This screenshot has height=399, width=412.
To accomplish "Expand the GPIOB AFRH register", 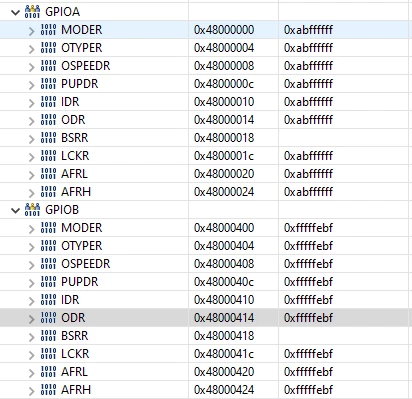I will click(32, 391).
